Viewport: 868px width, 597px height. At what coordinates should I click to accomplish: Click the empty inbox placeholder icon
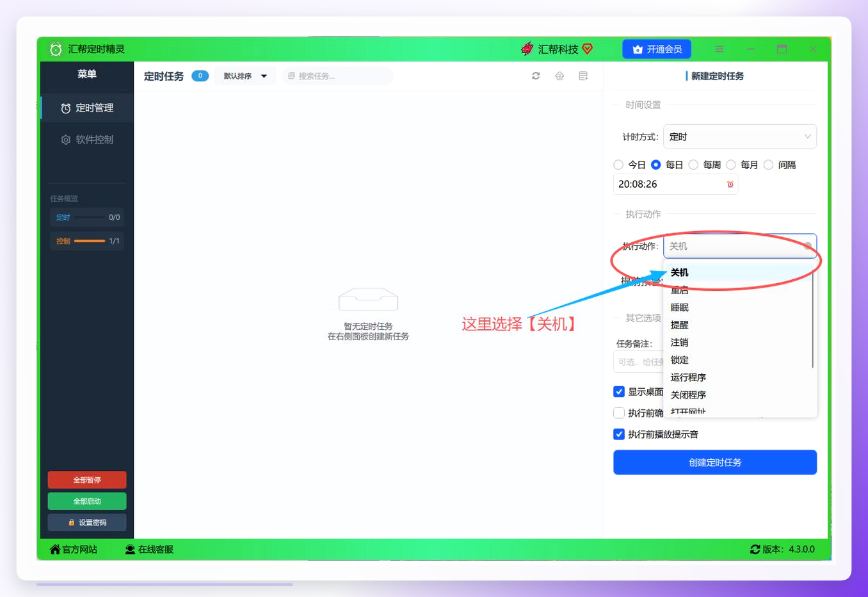[368, 300]
